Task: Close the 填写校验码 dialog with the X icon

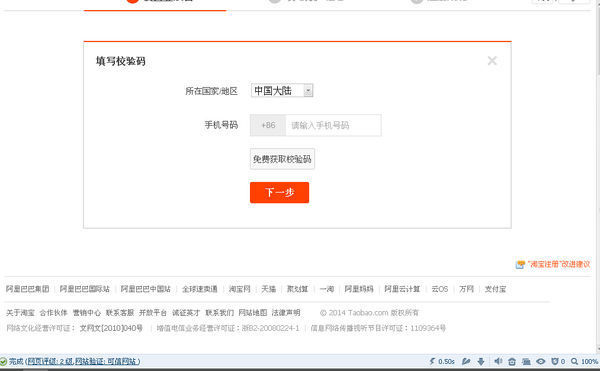Action: click(x=492, y=61)
